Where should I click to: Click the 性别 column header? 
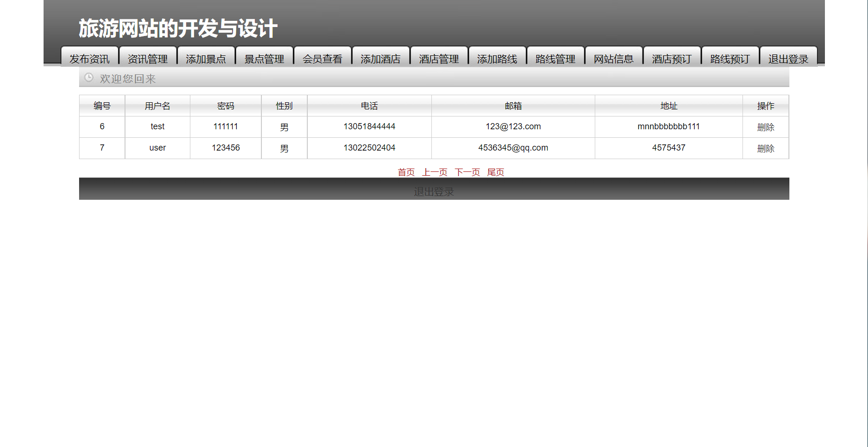[x=285, y=106]
